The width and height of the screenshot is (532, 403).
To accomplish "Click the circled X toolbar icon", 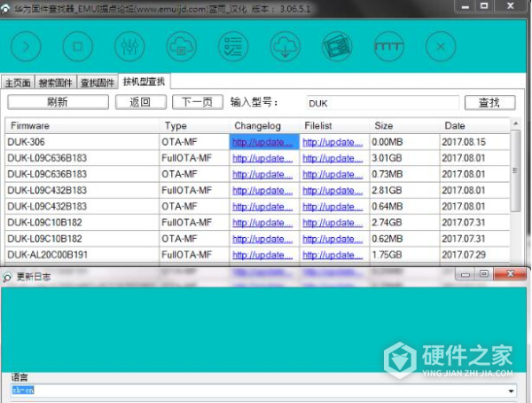I will [x=441, y=46].
